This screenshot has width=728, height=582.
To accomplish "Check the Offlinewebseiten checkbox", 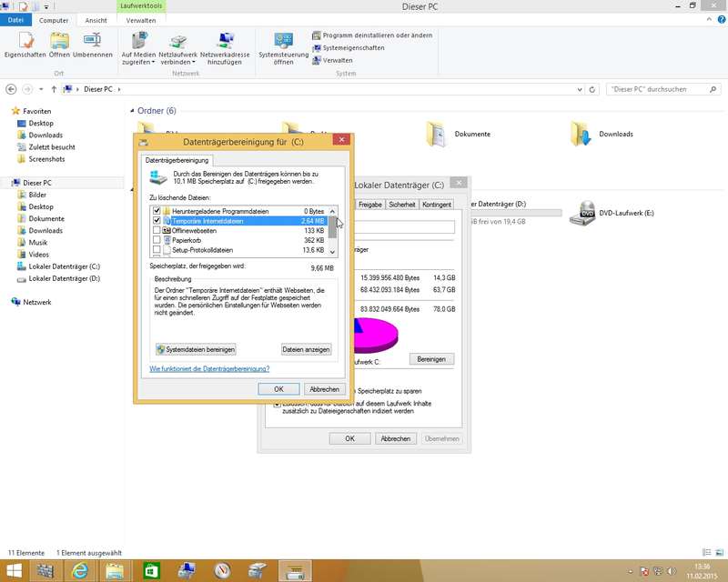I will click(x=157, y=230).
